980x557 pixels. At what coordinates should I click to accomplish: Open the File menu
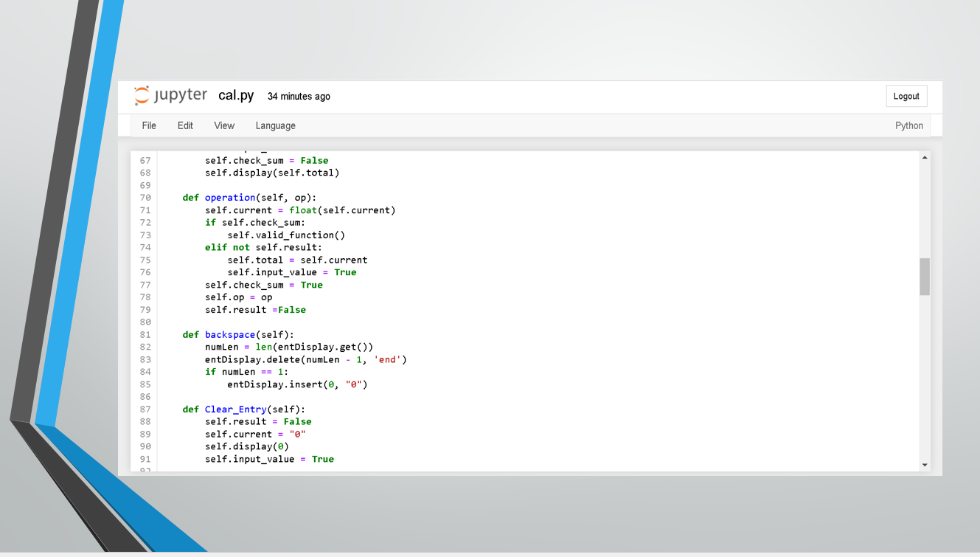[149, 125]
